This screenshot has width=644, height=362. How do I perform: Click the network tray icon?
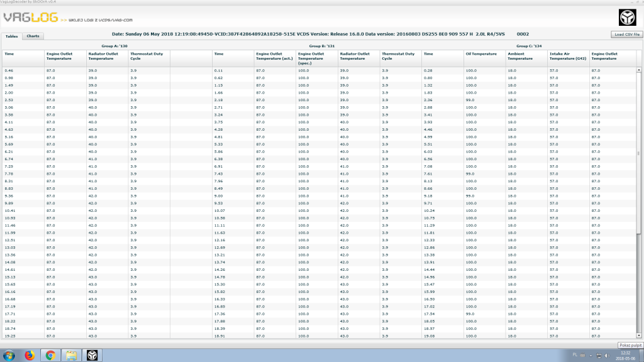[x=599, y=356]
